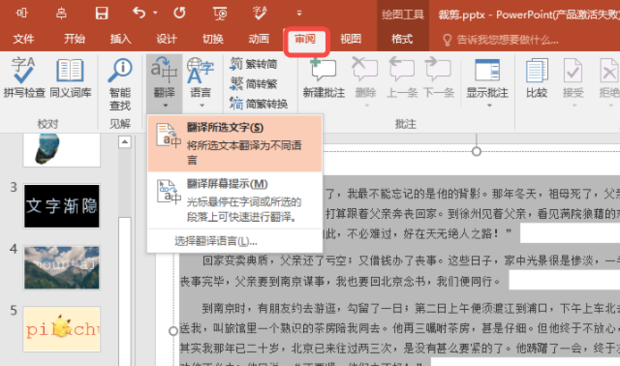Click the 校对 group label
The height and width of the screenshot is (366, 620).
click(48, 124)
